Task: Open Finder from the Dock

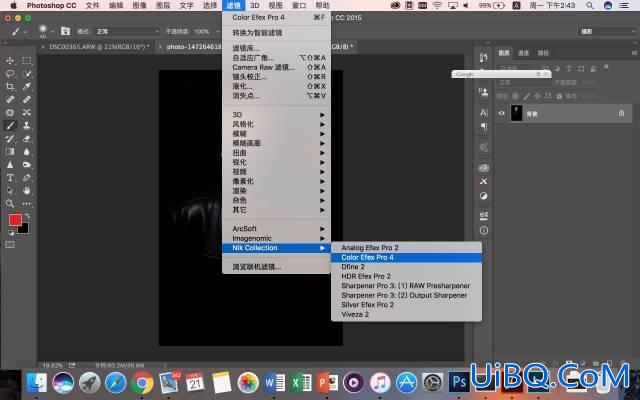Action: pyautogui.click(x=36, y=383)
